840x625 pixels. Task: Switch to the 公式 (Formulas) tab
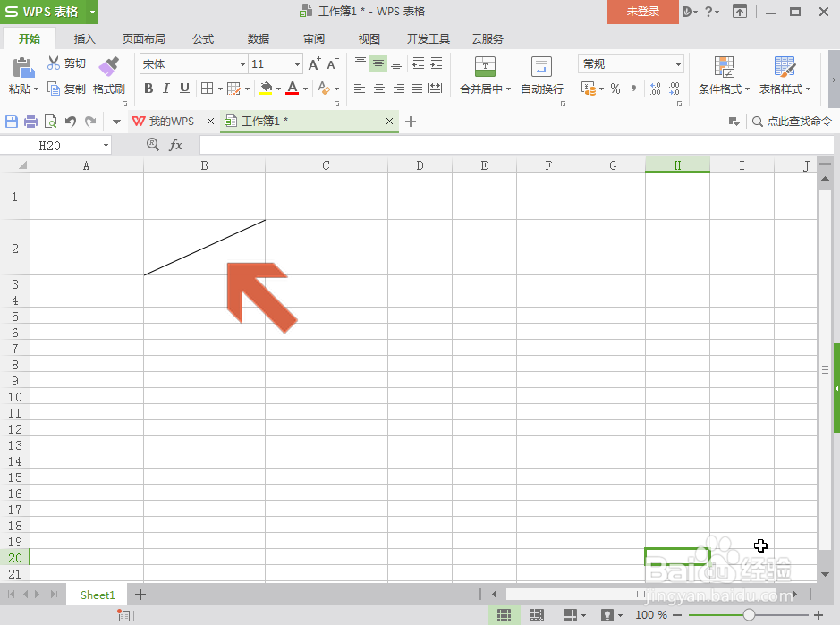click(x=203, y=39)
